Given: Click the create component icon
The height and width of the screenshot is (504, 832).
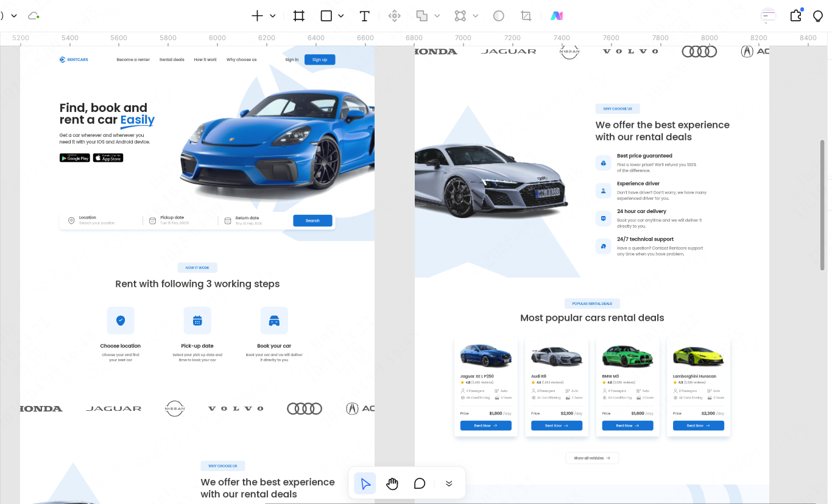Looking at the screenshot, I should [394, 16].
